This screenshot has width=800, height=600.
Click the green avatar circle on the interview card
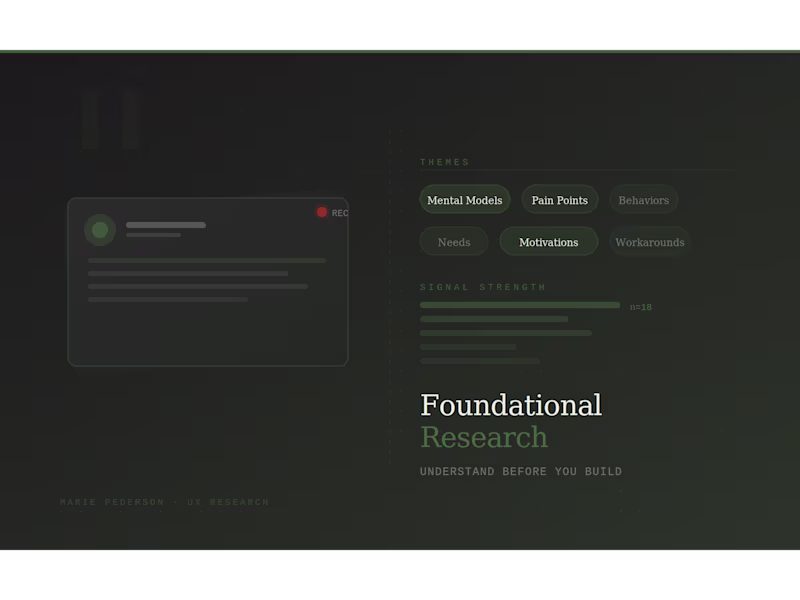(99, 229)
